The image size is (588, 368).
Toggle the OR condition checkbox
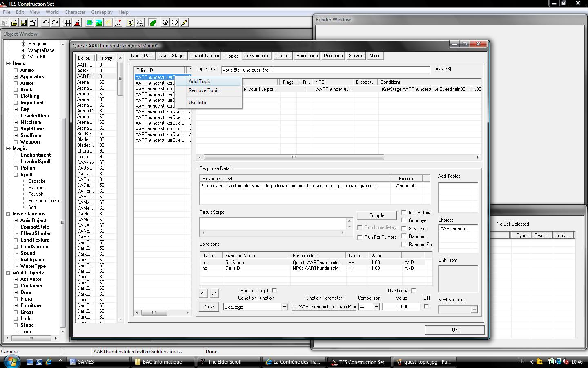(426, 306)
